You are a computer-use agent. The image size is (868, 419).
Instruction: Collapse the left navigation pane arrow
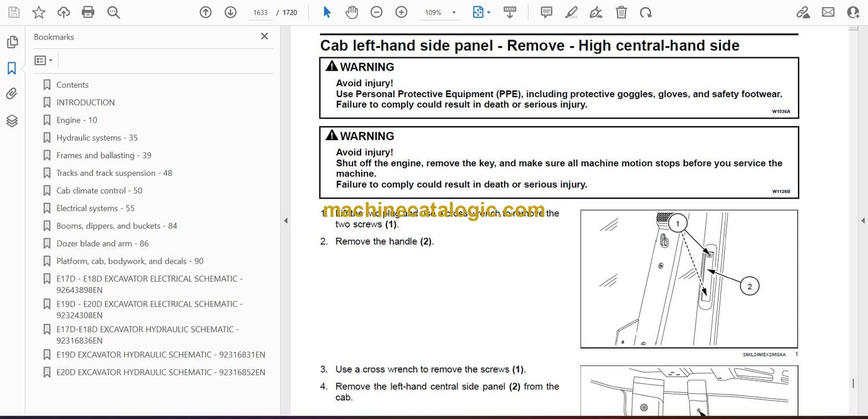pyautogui.click(x=285, y=220)
